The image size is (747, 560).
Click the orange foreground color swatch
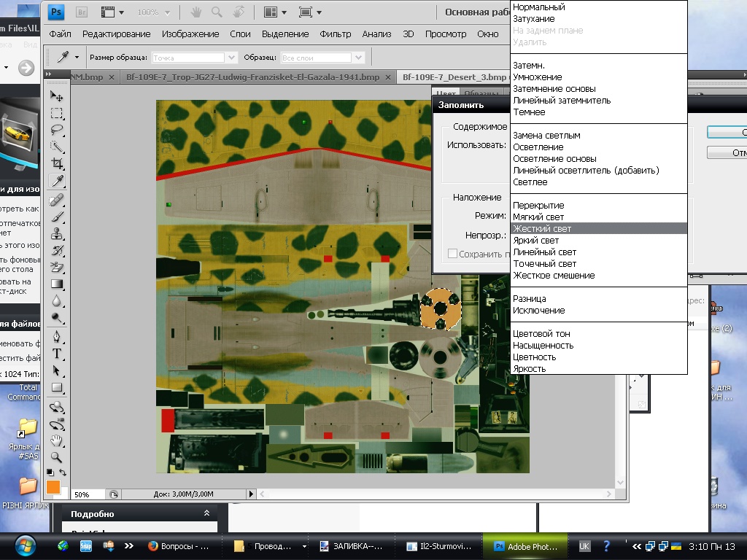coord(53,486)
